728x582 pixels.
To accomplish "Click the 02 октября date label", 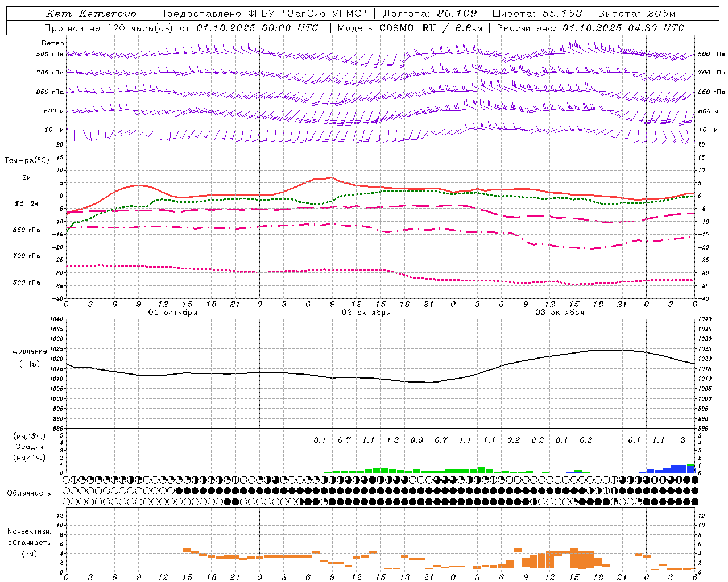I will coord(366,313).
